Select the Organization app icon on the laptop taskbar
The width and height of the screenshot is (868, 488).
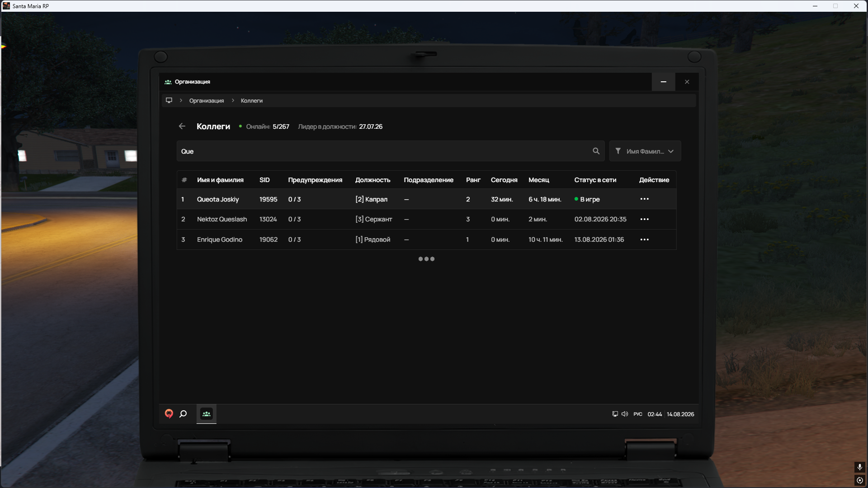tap(207, 414)
